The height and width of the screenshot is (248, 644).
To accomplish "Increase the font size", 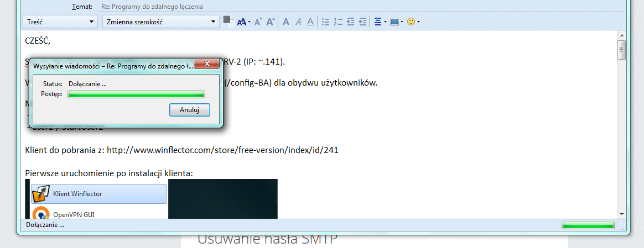I will pyautogui.click(x=270, y=22).
